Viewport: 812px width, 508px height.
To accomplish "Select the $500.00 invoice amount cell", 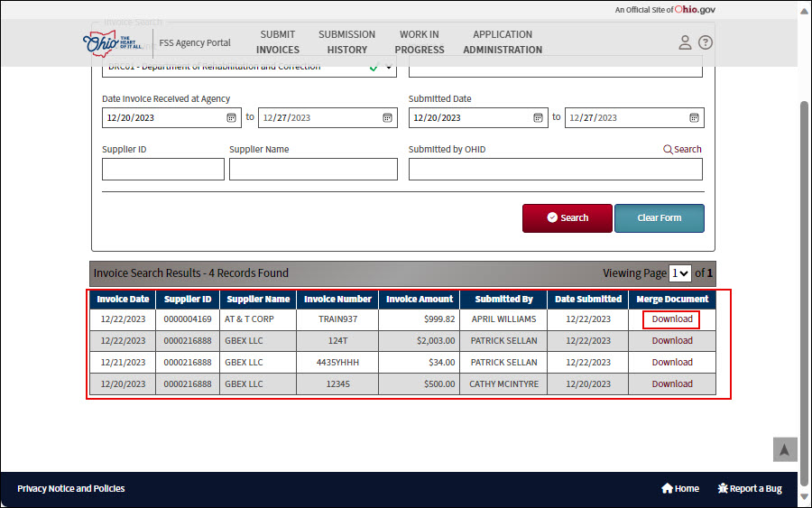I will (420, 384).
